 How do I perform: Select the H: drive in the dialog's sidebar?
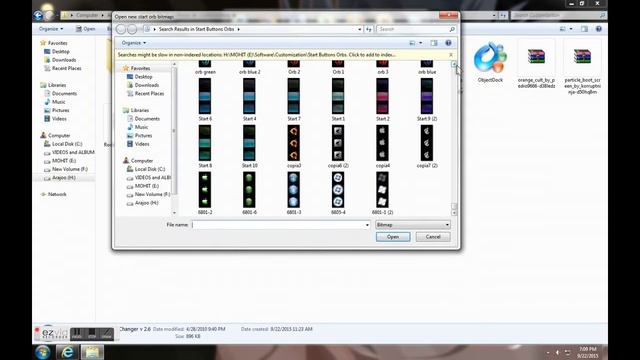[146, 203]
